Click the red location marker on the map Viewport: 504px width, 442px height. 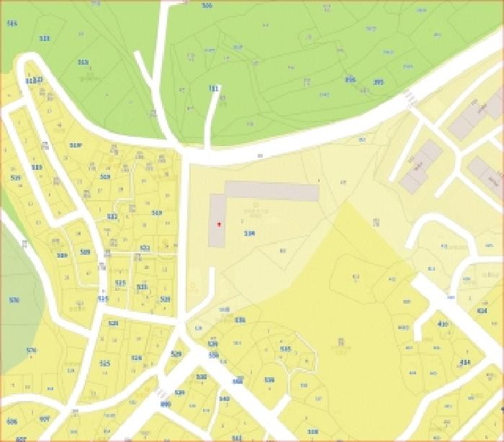tap(220, 224)
